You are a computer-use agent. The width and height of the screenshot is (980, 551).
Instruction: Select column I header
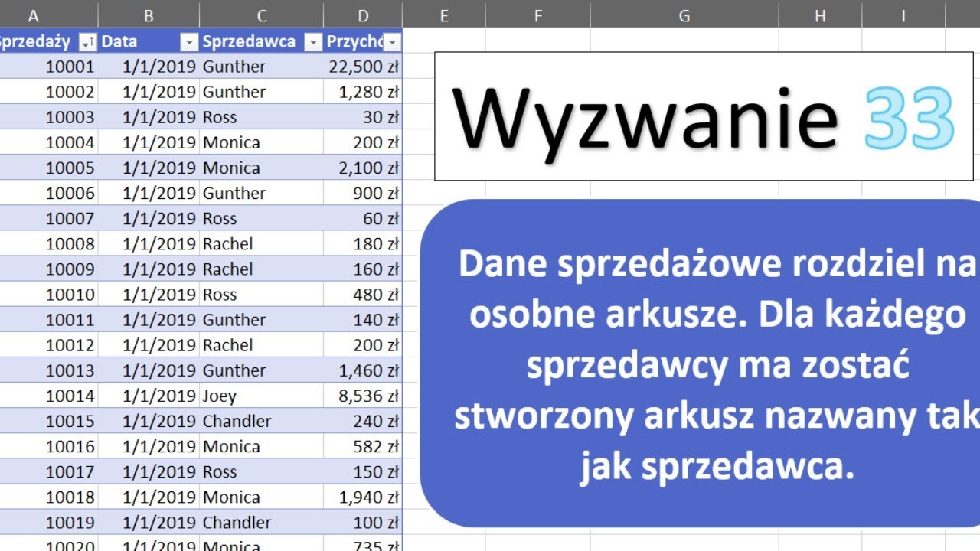click(903, 15)
